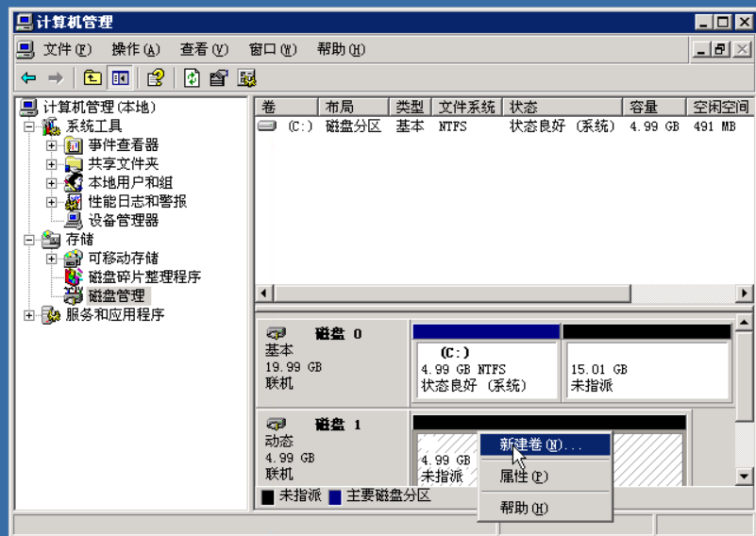Select 性能日志和警报 in the tree
Screen dimensions: 756x536
coord(137,202)
